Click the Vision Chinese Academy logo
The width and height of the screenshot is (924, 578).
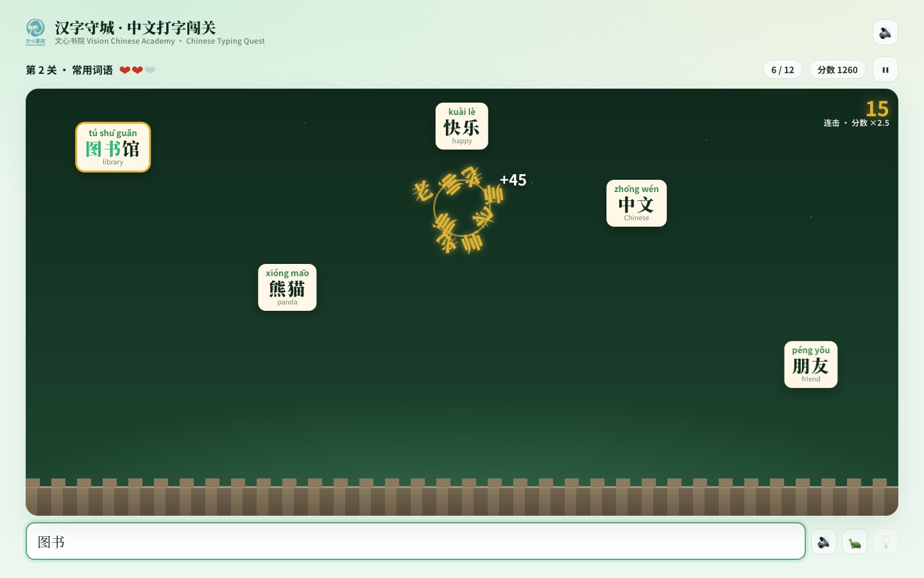(35, 32)
